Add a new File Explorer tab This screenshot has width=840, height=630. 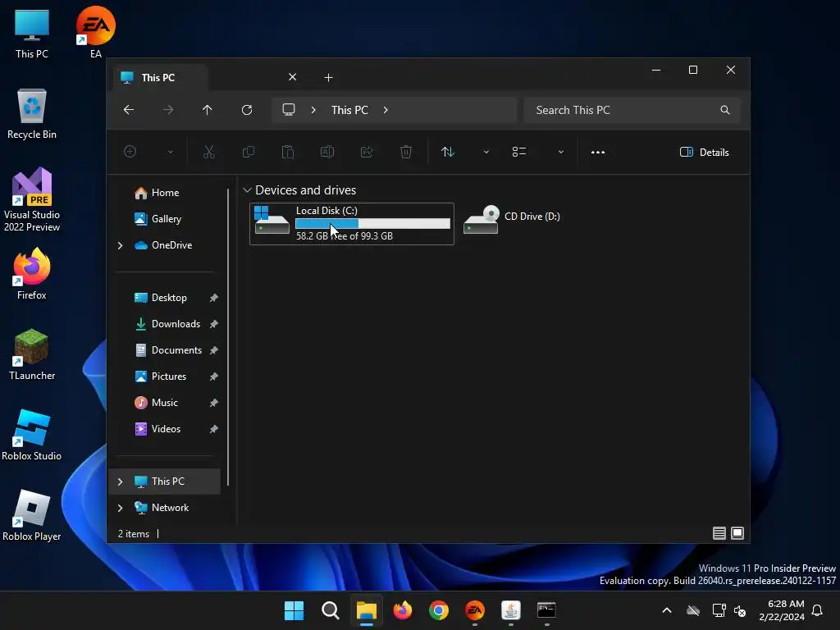point(328,78)
